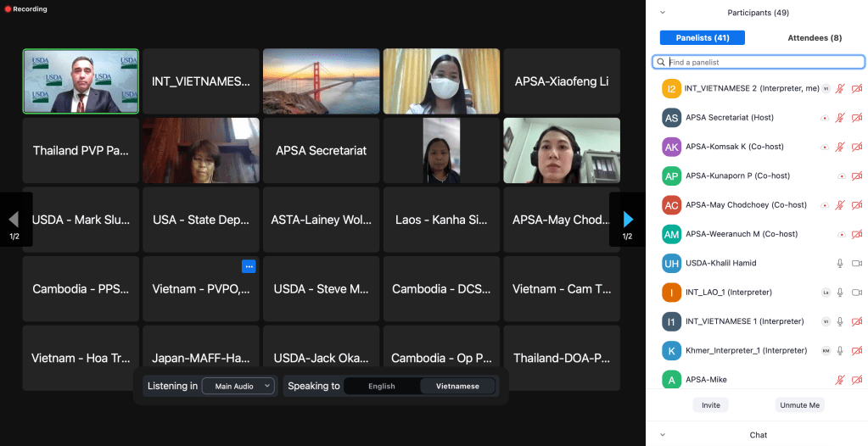This screenshot has width=868, height=446.
Task: Click video-off icon for Khmer_Interpreter_1
Action: (x=857, y=350)
